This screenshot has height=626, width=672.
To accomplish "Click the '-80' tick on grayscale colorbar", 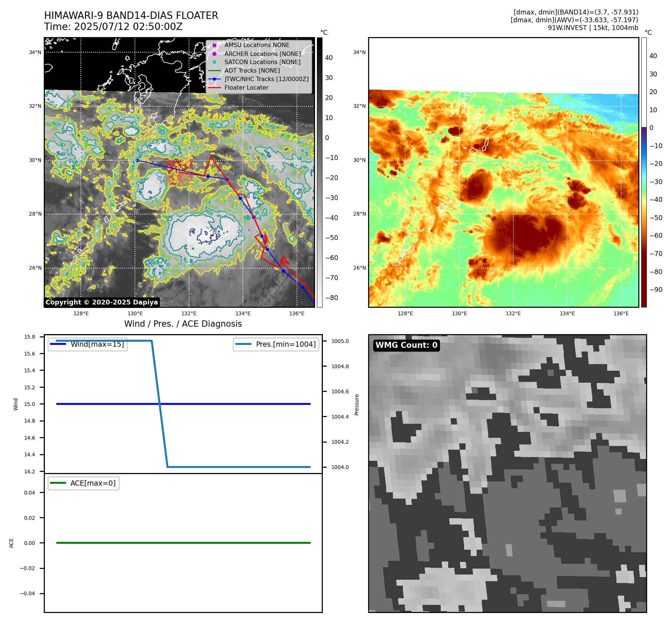I will click(x=332, y=298).
